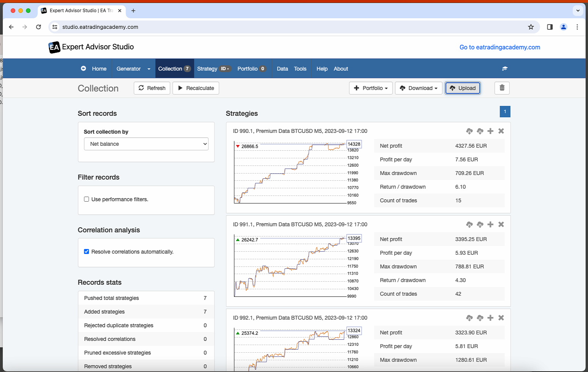Click the ID 992.1 strategy title text
588x372 pixels.
point(300,318)
